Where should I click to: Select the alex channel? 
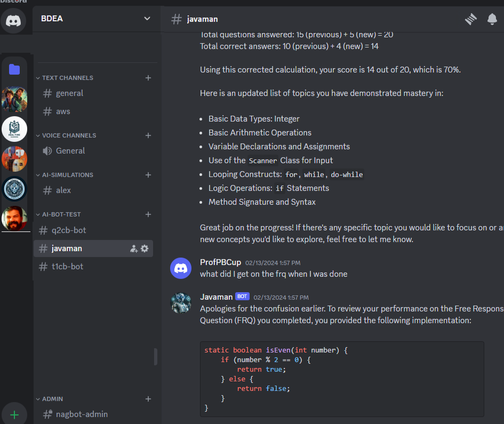point(63,190)
